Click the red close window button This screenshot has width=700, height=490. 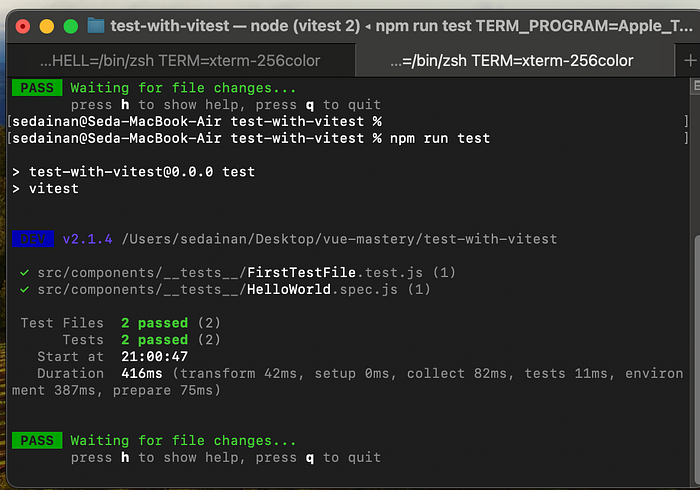pyautogui.click(x=23, y=26)
